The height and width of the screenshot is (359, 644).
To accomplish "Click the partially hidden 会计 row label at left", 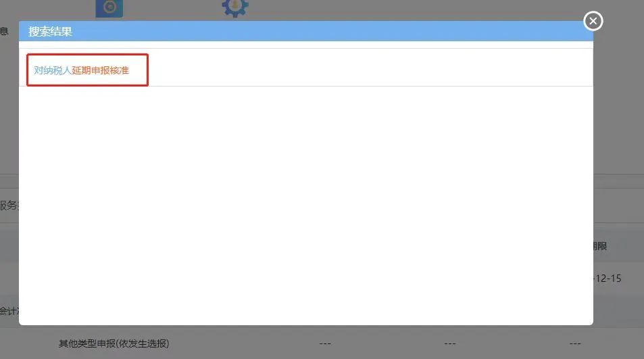I will (x=9, y=311).
